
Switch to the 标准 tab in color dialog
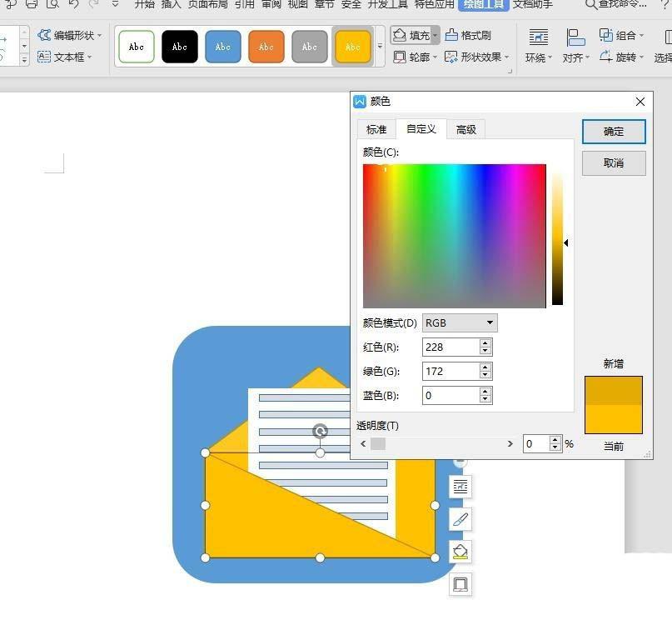coord(376,129)
